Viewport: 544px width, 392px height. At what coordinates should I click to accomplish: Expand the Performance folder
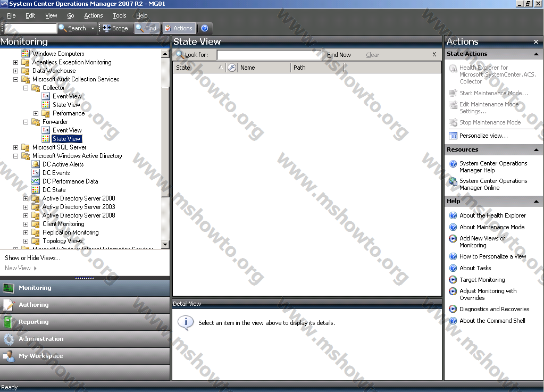pos(36,113)
